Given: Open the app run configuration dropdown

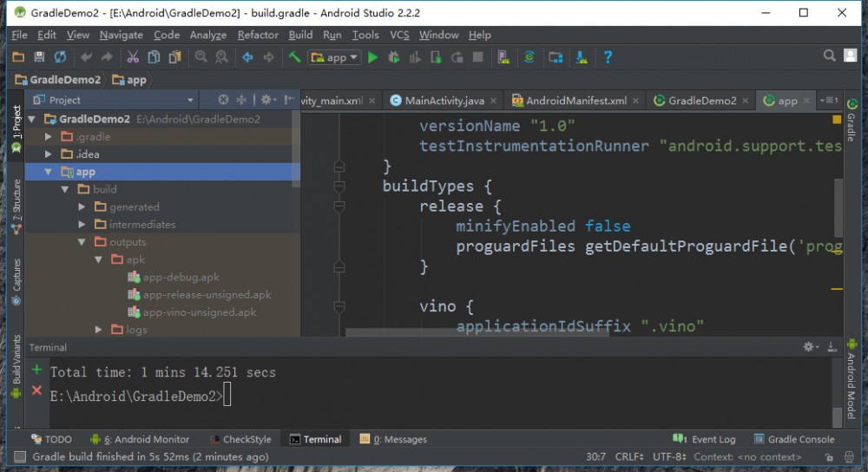Looking at the screenshot, I should pyautogui.click(x=334, y=57).
